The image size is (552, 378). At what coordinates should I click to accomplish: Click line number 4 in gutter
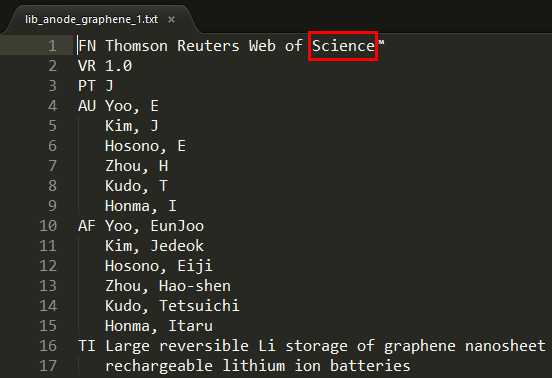pyautogui.click(x=52, y=106)
